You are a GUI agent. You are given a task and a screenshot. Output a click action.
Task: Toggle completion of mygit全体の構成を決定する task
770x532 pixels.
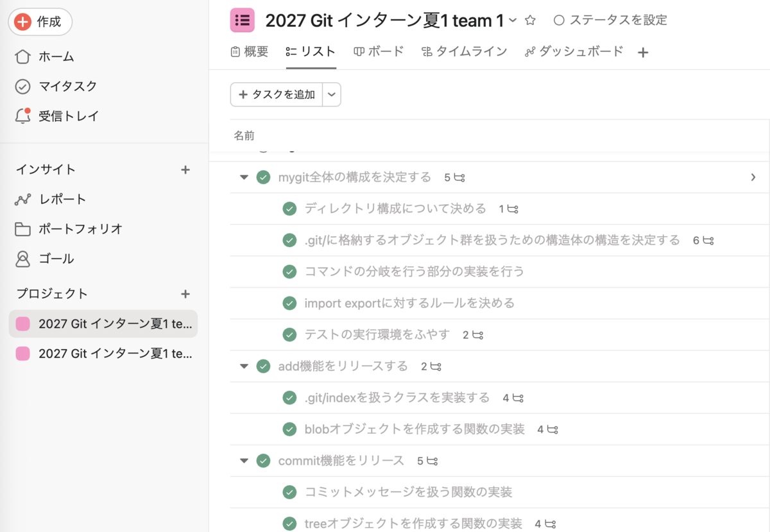263,177
